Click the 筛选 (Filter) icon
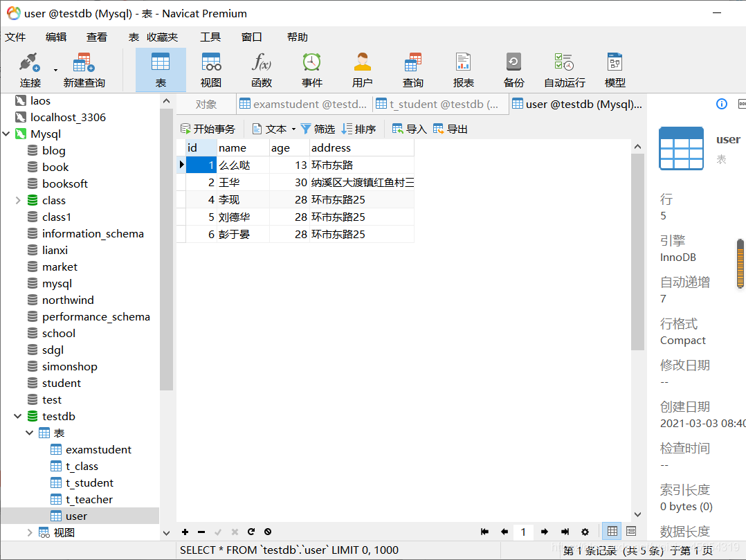The image size is (746, 560). (x=317, y=128)
